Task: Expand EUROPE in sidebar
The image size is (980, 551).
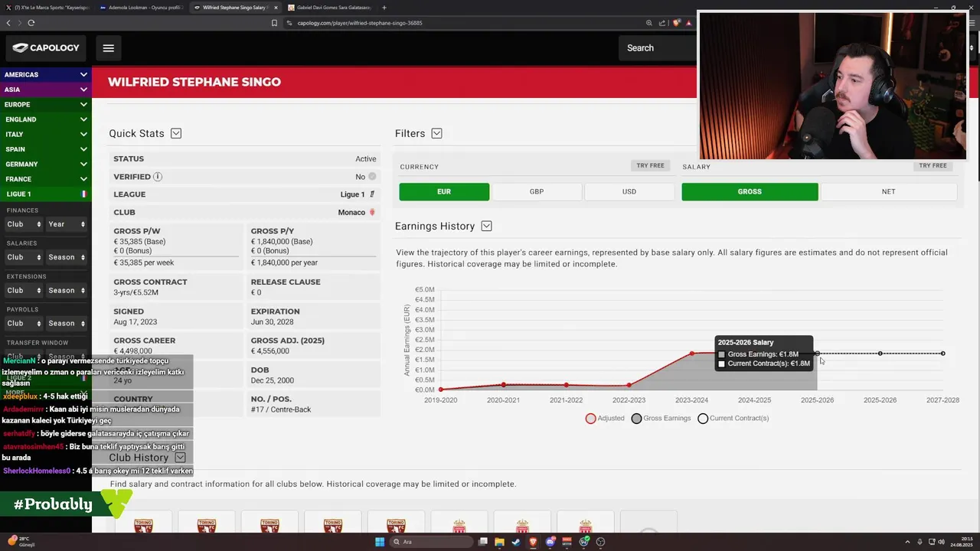Action: [45, 105]
